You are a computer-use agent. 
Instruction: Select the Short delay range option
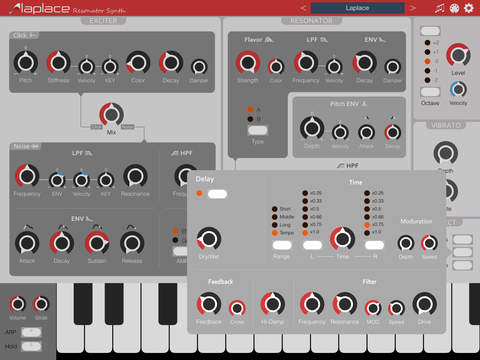(275, 209)
